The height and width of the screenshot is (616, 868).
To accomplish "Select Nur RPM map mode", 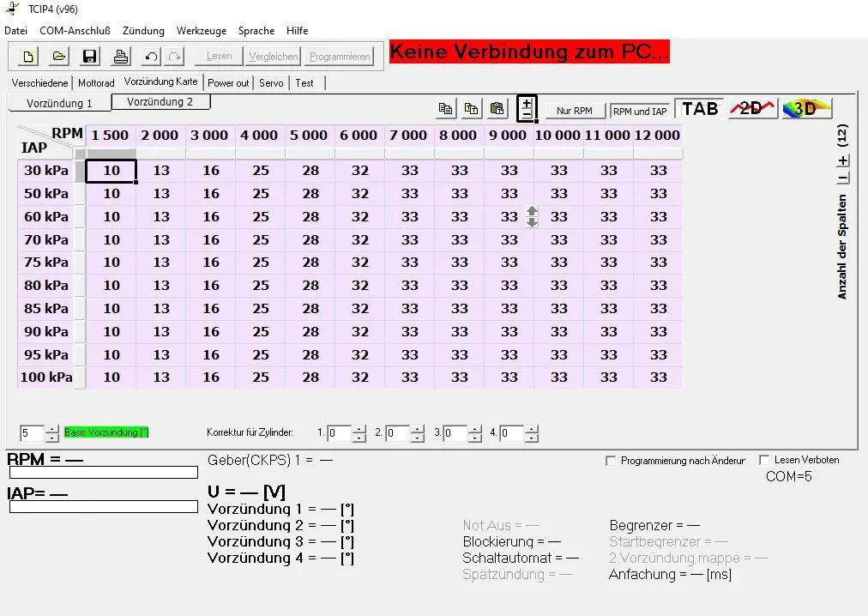I will (574, 111).
